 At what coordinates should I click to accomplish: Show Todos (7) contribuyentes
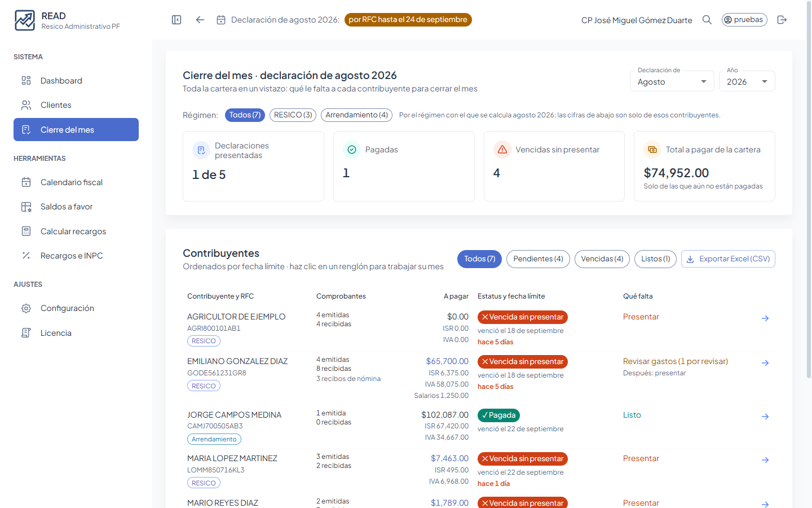(479, 259)
